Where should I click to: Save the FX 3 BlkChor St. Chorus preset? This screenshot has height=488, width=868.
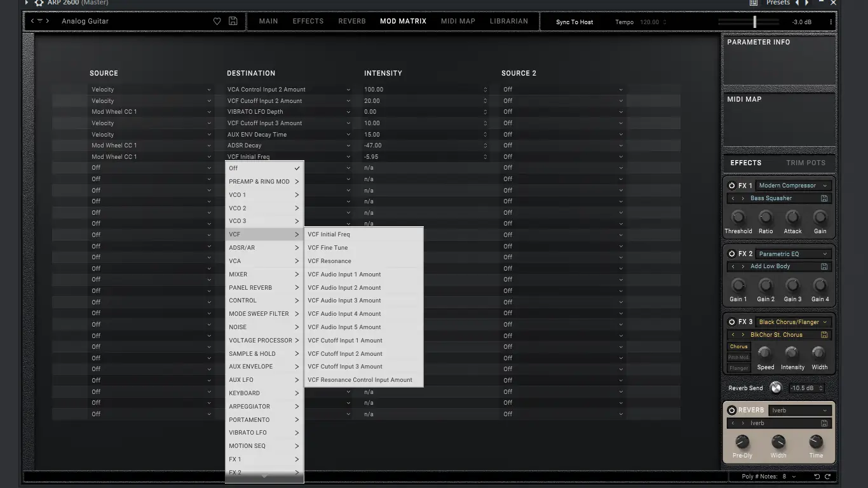point(824,335)
